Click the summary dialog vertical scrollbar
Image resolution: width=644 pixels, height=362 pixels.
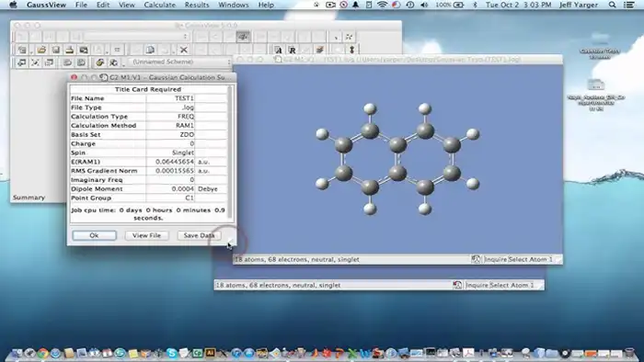pyautogui.click(x=230, y=152)
